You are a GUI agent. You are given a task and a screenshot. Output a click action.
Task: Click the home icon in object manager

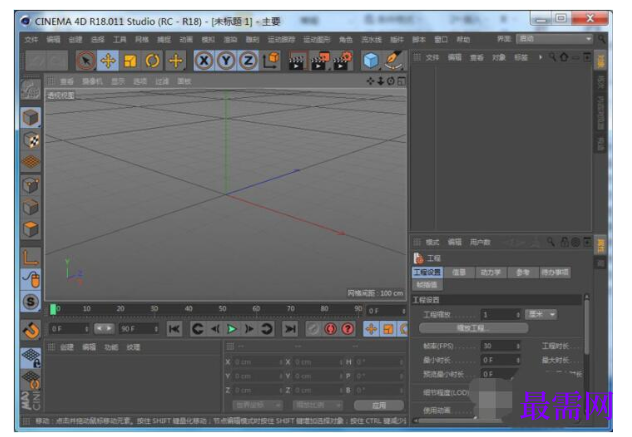[564, 57]
